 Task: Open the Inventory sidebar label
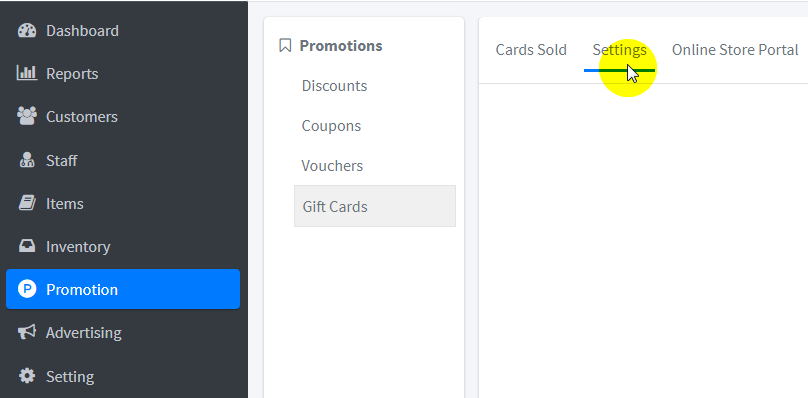(78, 247)
